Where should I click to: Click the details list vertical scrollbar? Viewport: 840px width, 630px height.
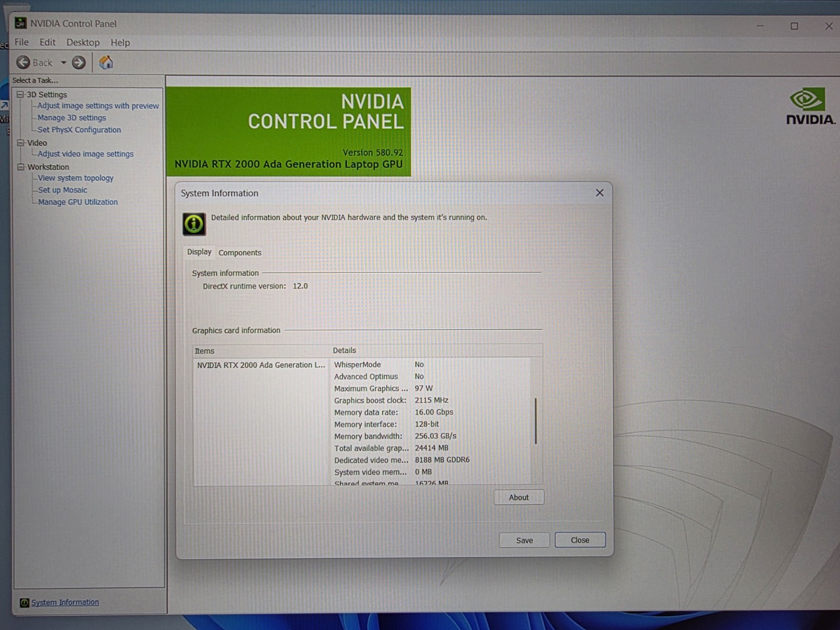535,421
